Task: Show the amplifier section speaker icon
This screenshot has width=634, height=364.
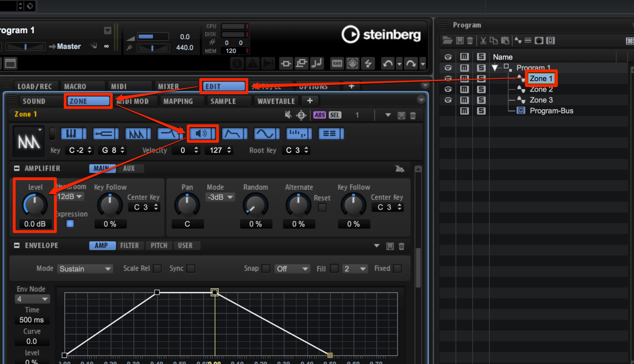Action: (203, 134)
